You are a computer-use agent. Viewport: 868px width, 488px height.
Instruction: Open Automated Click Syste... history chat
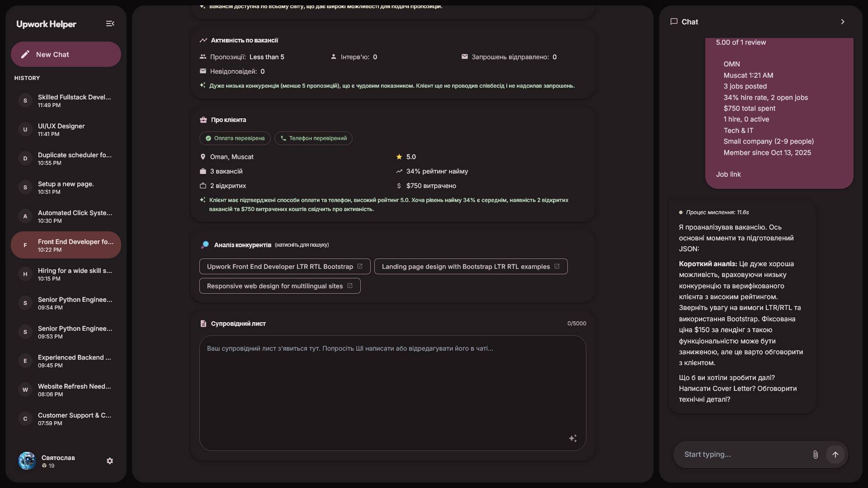(66, 216)
